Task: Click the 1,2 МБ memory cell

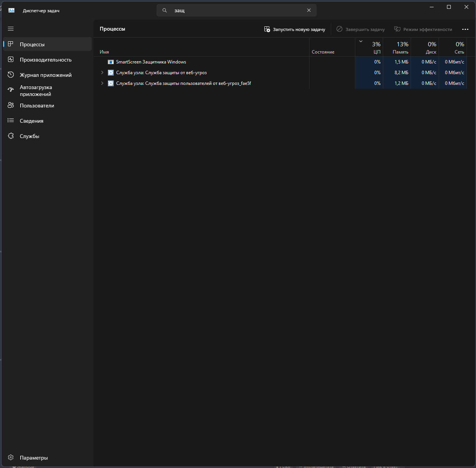Action: pyautogui.click(x=397, y=83)
